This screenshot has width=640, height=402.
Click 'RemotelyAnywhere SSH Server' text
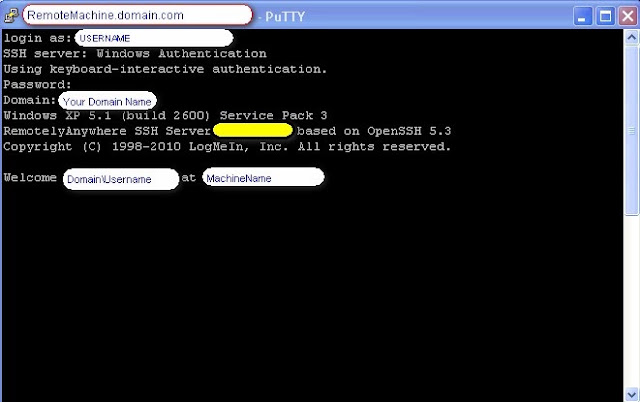[x=107, y=131]
